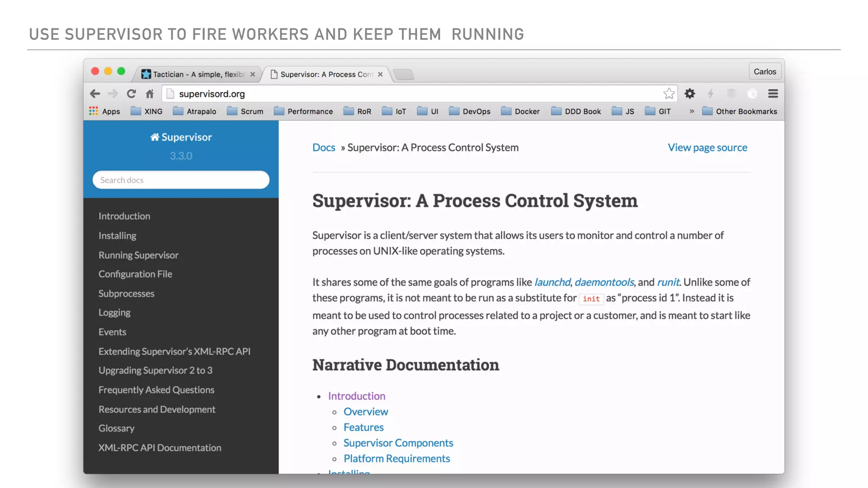Open Extending Supervisor's XML-RPC API
The height and width of the screenshot is (488, 868).
(x=174, y=352)
